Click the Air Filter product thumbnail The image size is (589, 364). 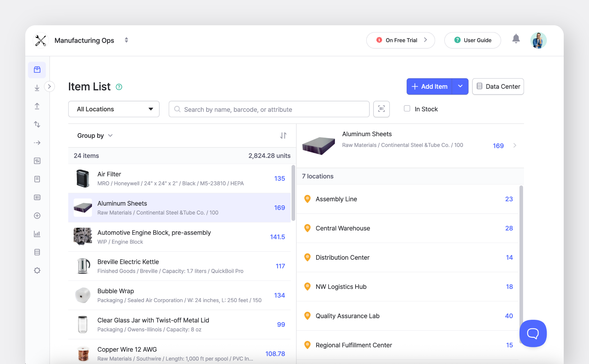83,179
